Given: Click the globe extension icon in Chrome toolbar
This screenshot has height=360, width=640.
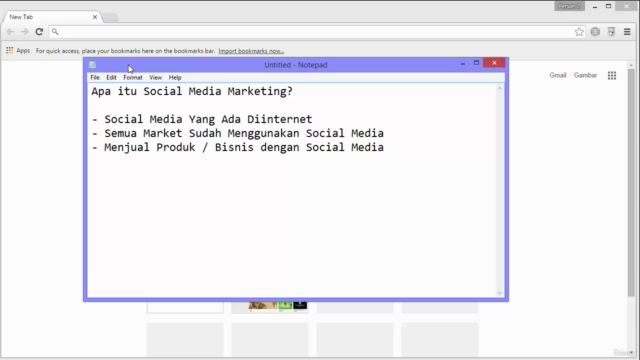Looking at the screenshot, I should [x=595, y=32].
